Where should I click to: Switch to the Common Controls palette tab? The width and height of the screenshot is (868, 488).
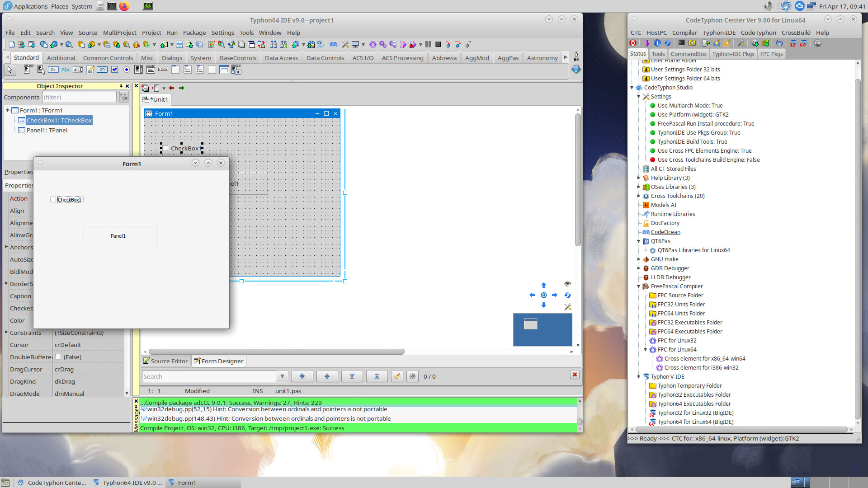108,58
